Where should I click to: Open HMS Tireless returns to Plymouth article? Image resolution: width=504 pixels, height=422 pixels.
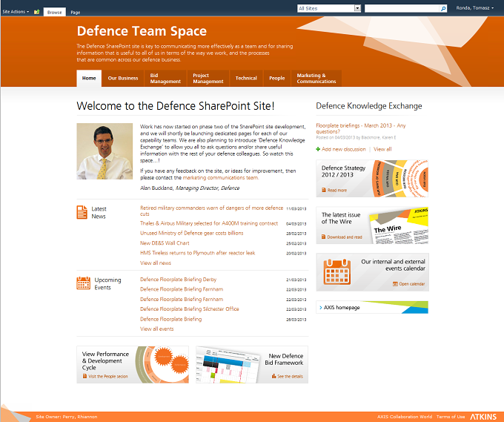[197, 253]
